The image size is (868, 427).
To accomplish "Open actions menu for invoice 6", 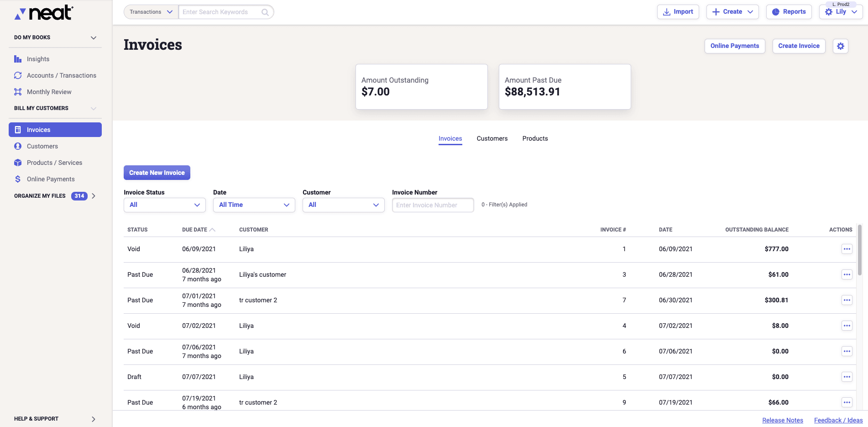I will [x=847, y=351].
